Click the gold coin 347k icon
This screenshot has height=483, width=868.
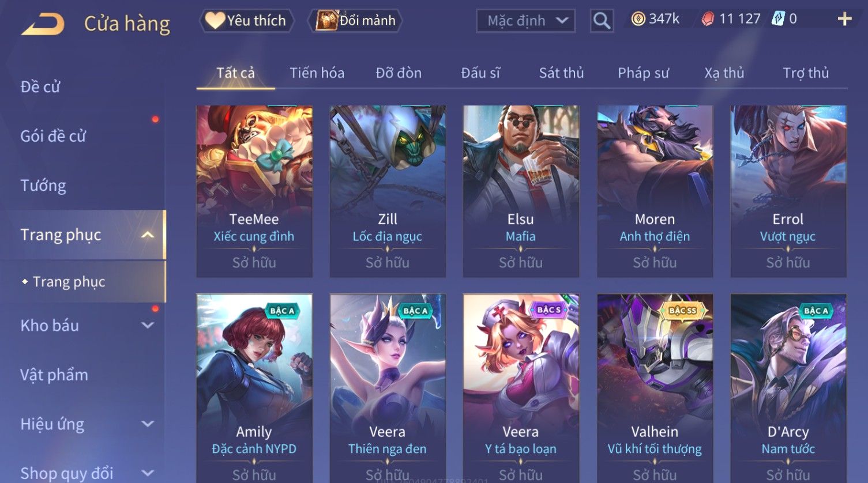click(x=638, y=19)
